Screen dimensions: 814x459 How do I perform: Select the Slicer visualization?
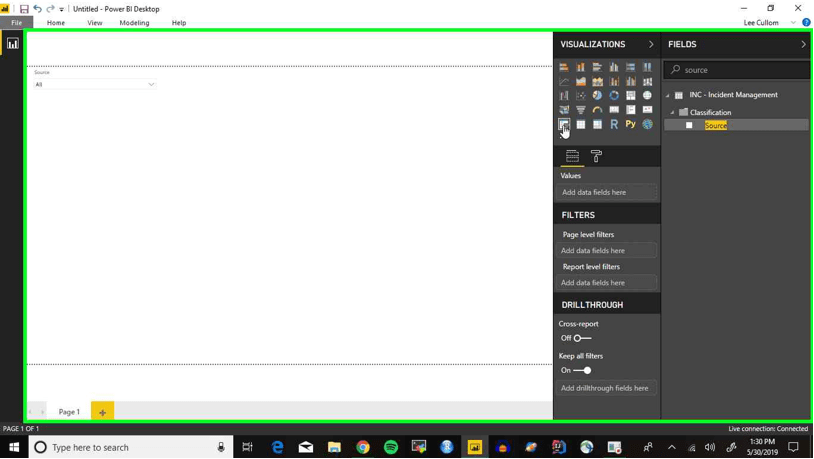pyautogui.click(x=564, y=124)
